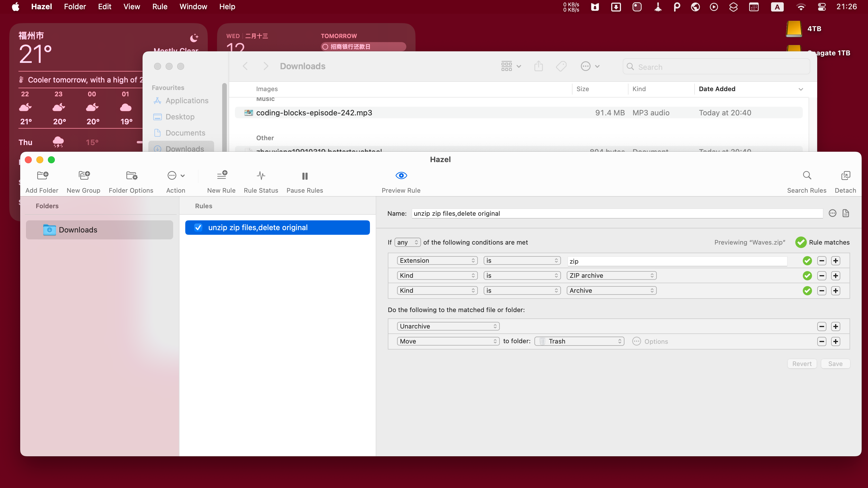Open Control Centre in menu bar
Viewport: 868px width, 488px height.
822,7
